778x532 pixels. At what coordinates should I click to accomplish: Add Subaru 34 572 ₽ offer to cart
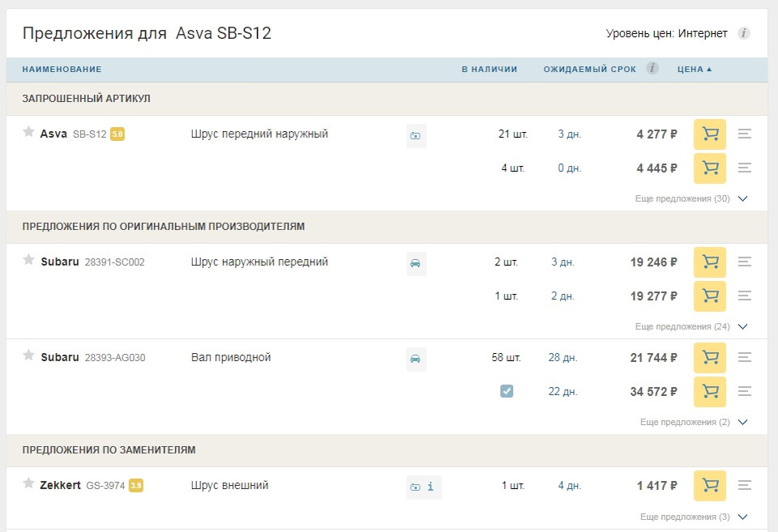710,392
